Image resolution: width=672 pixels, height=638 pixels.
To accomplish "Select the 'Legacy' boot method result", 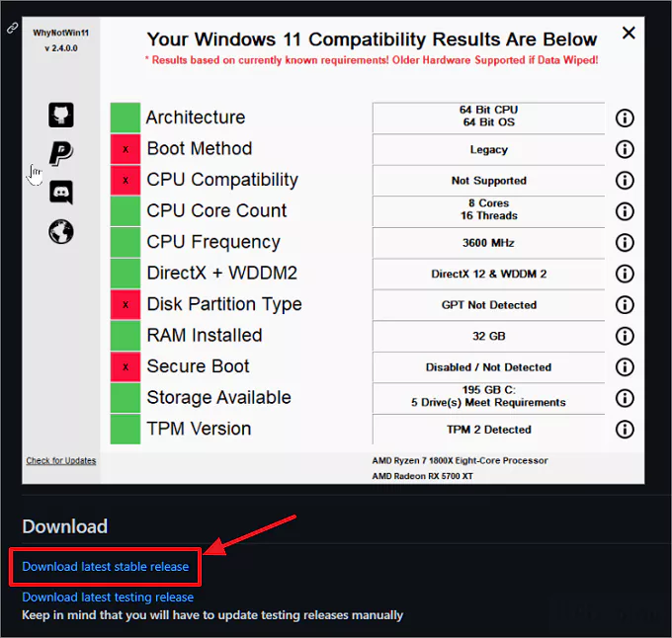I will [x=488, y=149].
